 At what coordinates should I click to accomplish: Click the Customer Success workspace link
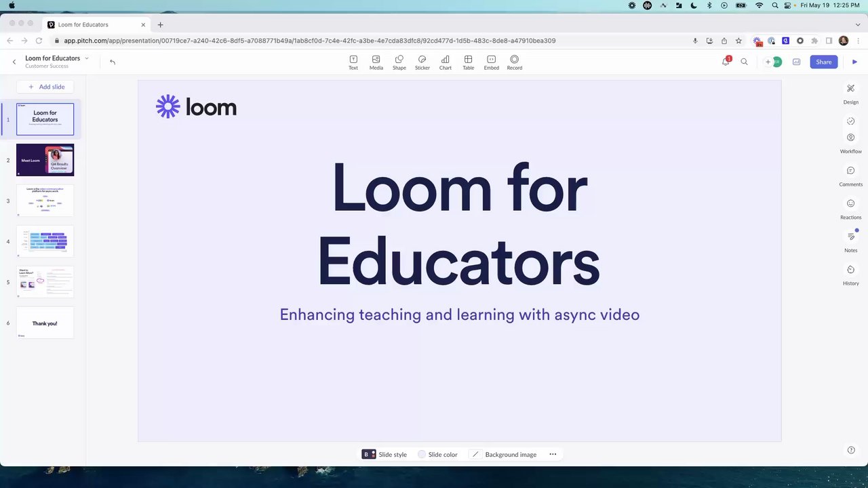point(47,66)
